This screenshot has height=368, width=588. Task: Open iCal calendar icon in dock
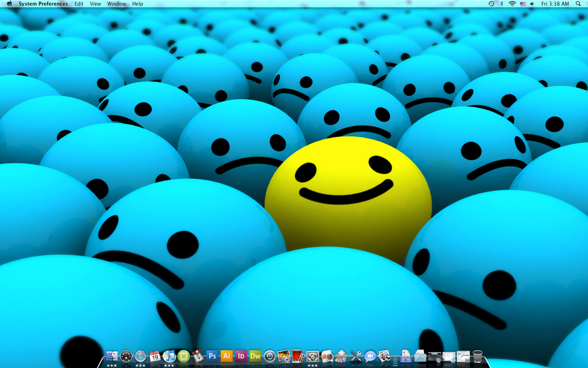(155, 356)
